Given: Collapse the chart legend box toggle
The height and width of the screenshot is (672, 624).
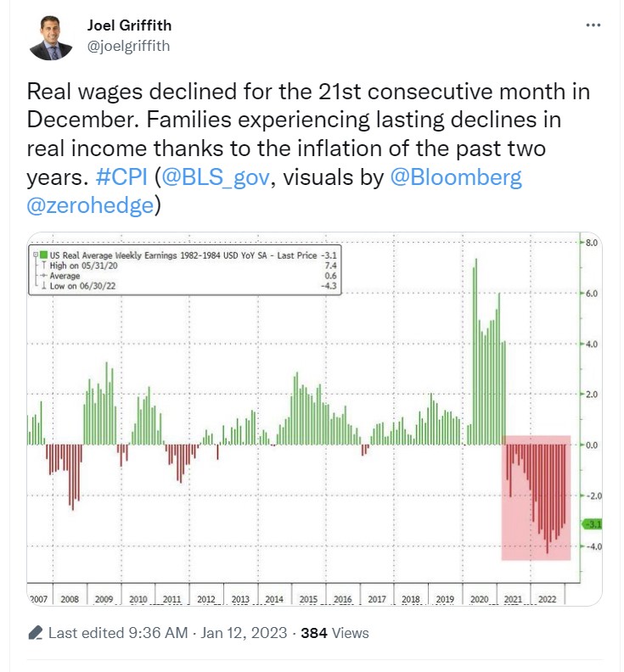Looking at the screenshot, I should (36, 255).
